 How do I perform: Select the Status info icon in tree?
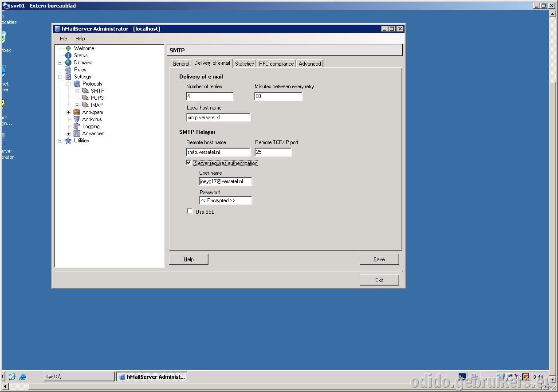point(68,55)
